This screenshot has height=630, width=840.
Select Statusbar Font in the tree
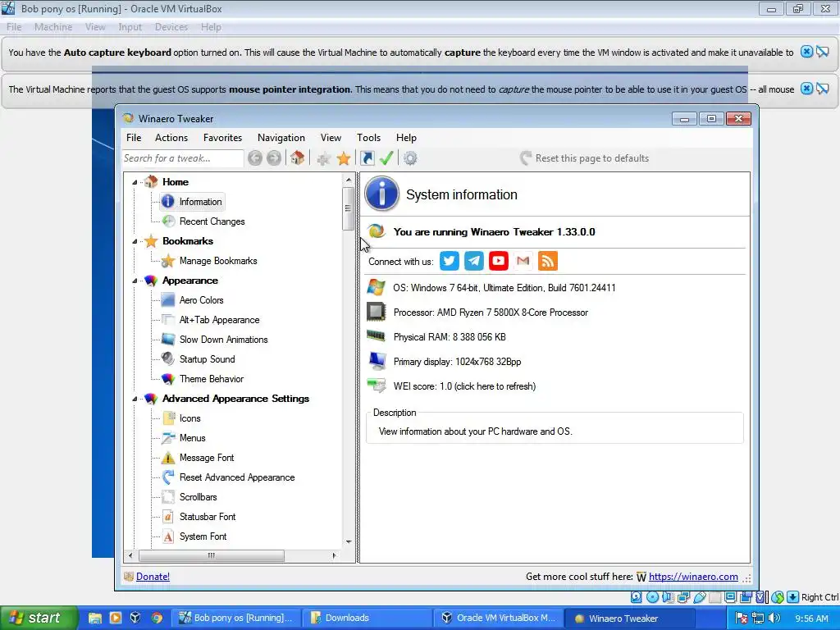pyautogui.click(x=208, y=517)
